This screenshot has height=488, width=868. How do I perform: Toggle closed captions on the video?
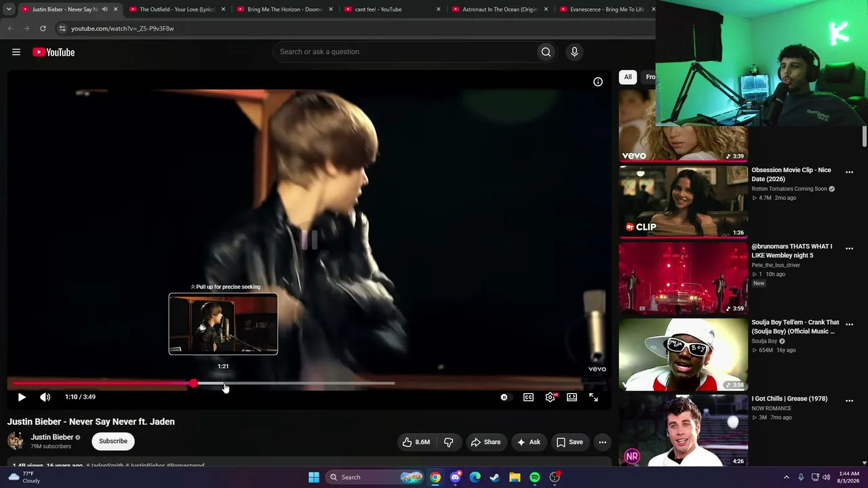(x=528, y=397)
